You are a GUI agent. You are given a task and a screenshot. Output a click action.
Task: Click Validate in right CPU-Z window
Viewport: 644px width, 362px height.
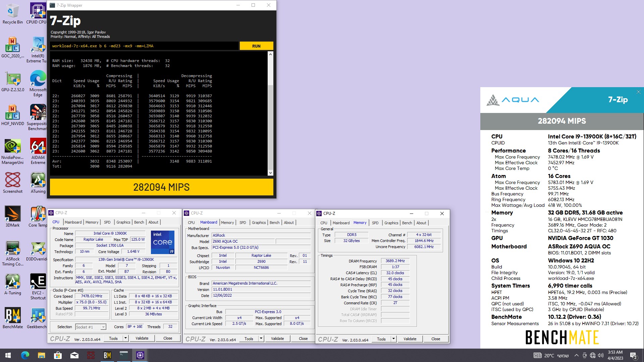click(410, 339)
